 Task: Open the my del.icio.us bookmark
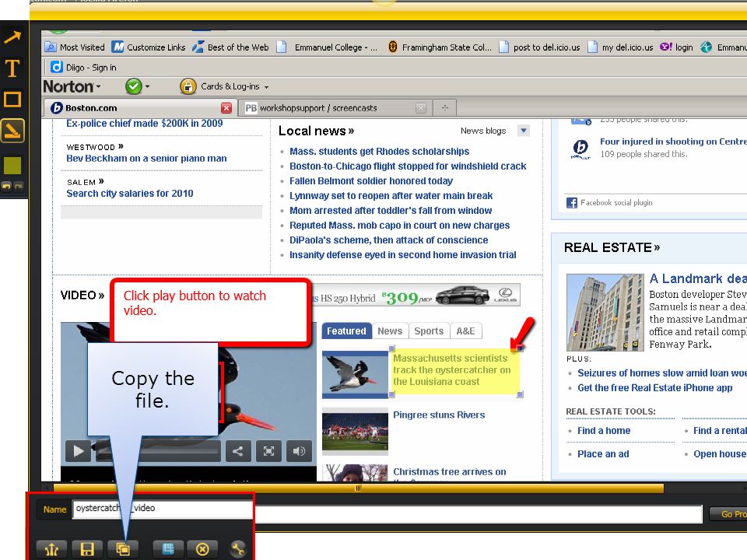[x=620, y=47]
